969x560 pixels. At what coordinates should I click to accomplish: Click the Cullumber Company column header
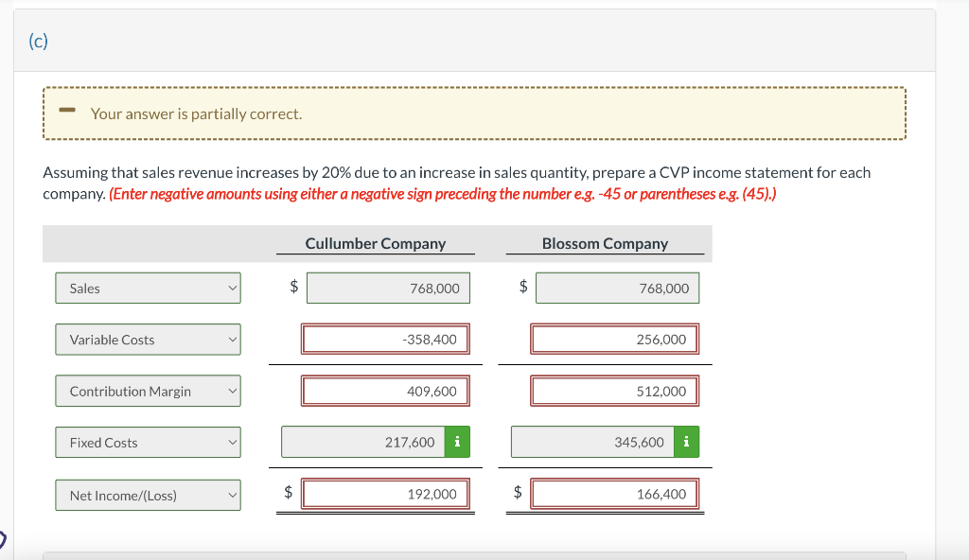point(376,243)
